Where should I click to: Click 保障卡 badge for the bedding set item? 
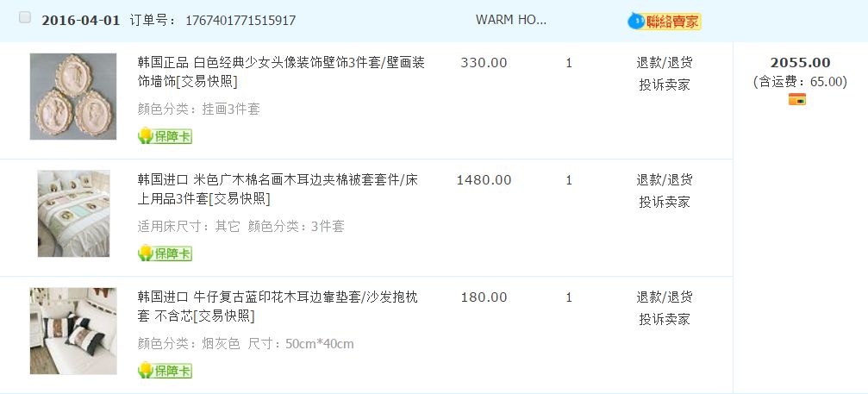pyautogui.click(x=165, y=253)
